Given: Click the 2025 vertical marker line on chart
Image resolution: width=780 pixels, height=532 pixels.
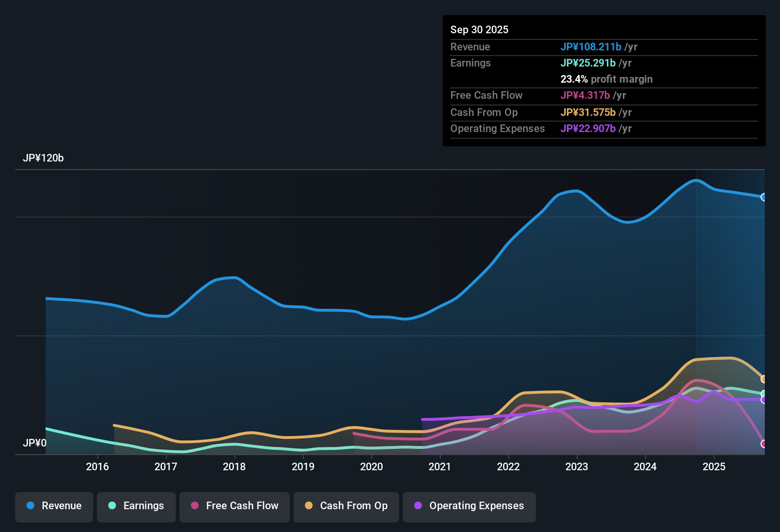Looking at the screenshot, I should (x=696, y=309).
